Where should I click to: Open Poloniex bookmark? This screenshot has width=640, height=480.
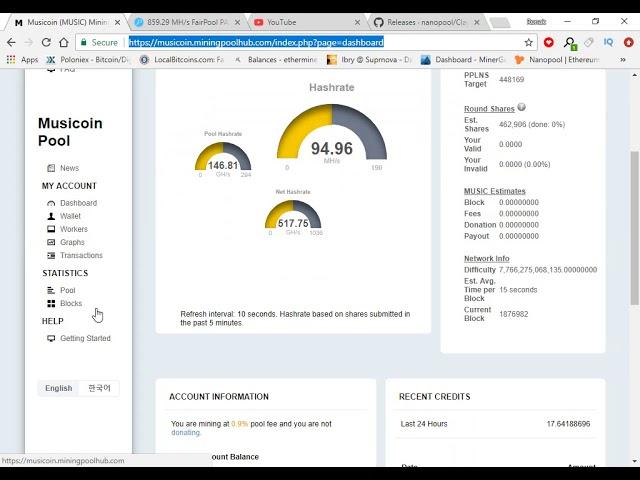click(x=87, y=60)
